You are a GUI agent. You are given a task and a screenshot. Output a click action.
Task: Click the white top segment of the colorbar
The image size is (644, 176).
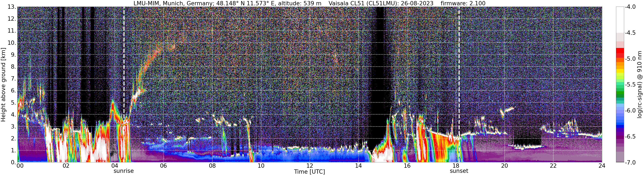[x=620, y=20]
